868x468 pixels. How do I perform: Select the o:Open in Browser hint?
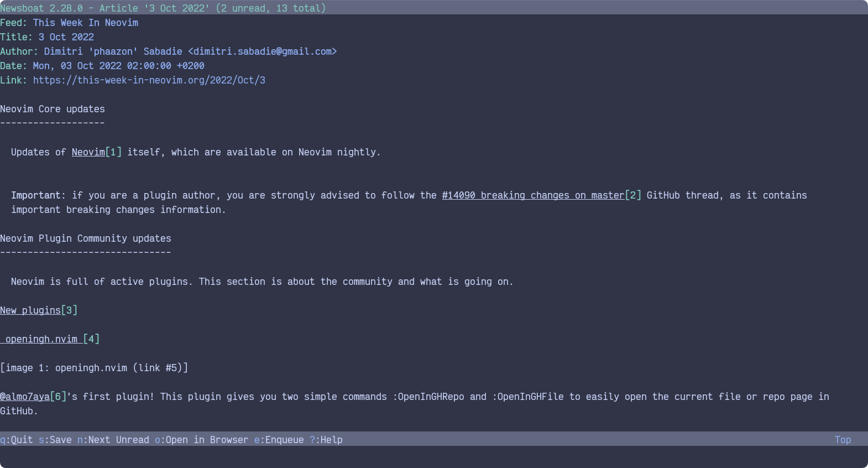click(202, 440)
